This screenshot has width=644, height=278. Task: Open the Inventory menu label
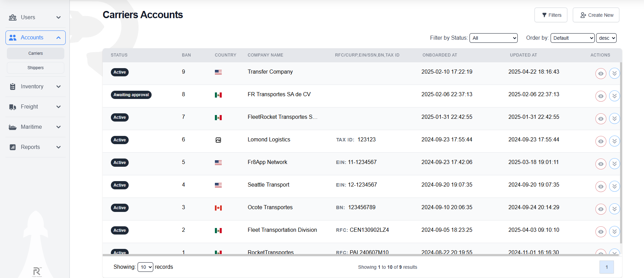click(x=32, y=87)
